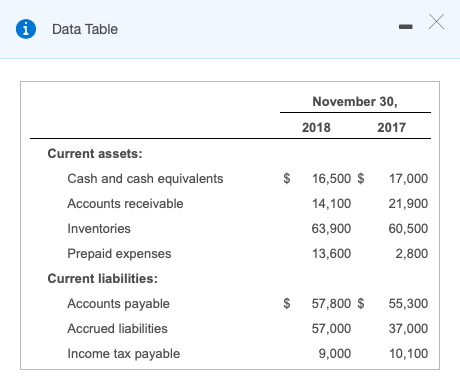Select the 21,900 receivable value
Viewport: 460px width, 387px height.
tap(408, 204)
